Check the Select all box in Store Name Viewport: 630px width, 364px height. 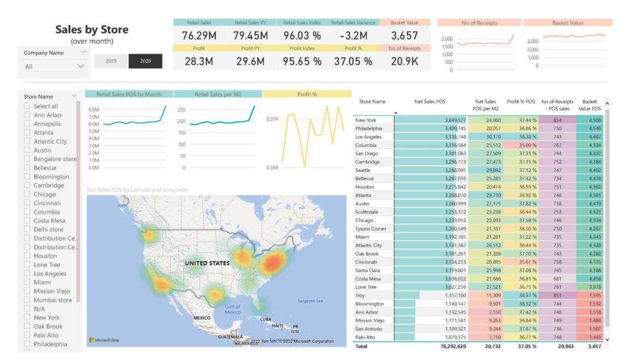click(x=26, y=106)
